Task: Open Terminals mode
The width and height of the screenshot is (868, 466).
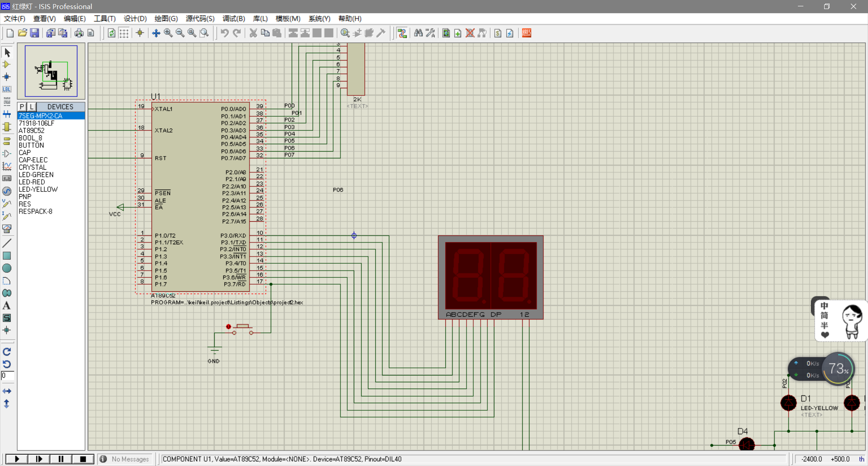Action: (x=7, y=141)
